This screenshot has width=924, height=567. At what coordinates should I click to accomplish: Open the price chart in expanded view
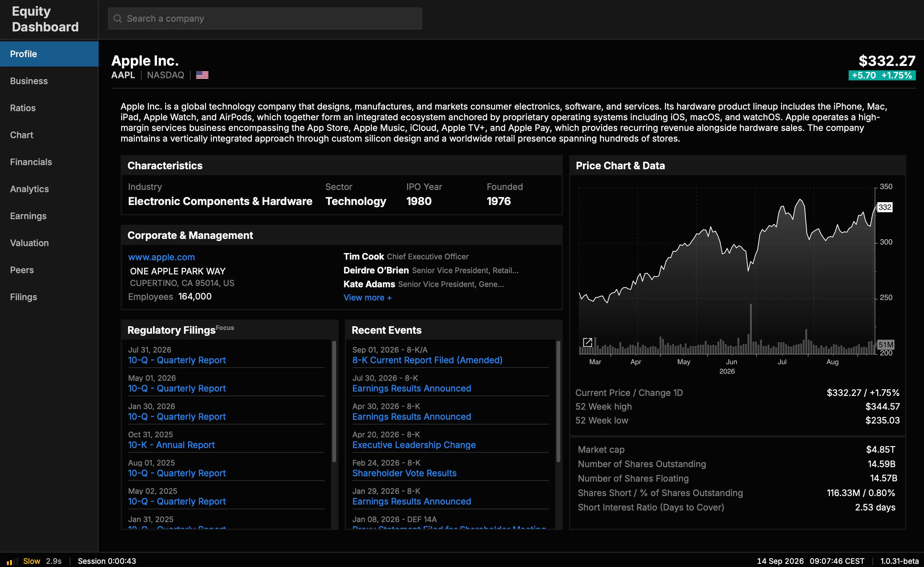coord(588,342)
